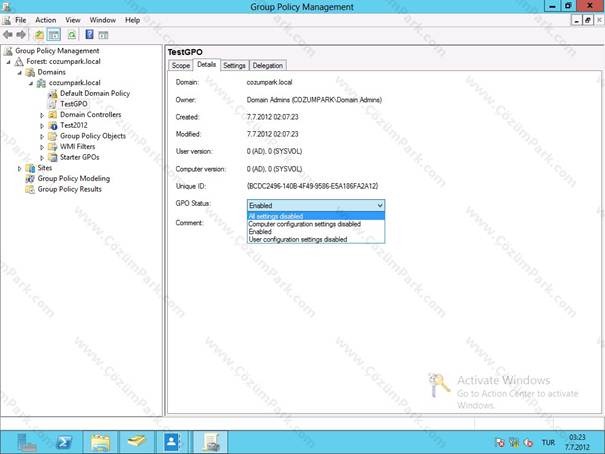This screenshot has width=605, height=454.
Task: Expand the Group Policy Objects node
Action: (42, 136)
